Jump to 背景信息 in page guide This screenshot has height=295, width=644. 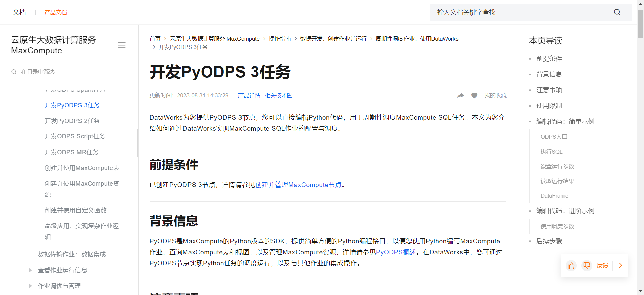[x=549, y=74]
